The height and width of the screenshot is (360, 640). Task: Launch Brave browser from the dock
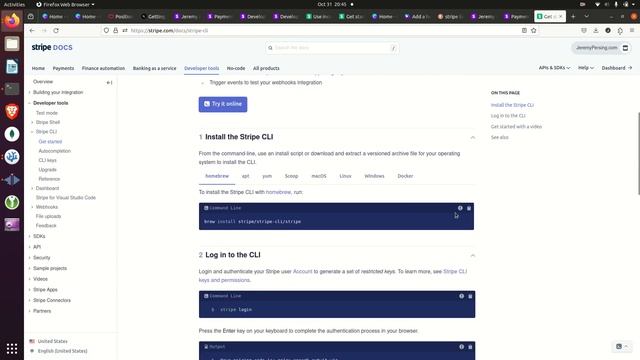[x=12, y=111]
